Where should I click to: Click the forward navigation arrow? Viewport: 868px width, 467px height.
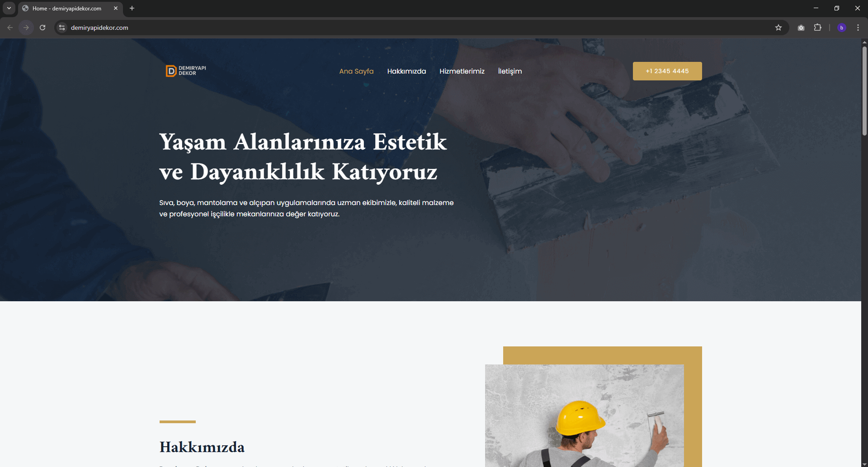coord(26,28)
